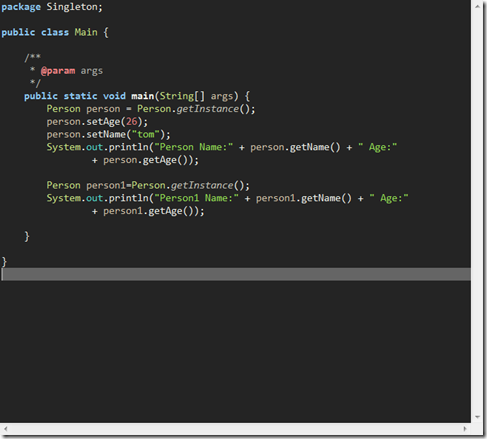Click the horizontal scrollbar right arrow
Image resolution: width=487 pixels, height=439 pixels.
(465, 429)
